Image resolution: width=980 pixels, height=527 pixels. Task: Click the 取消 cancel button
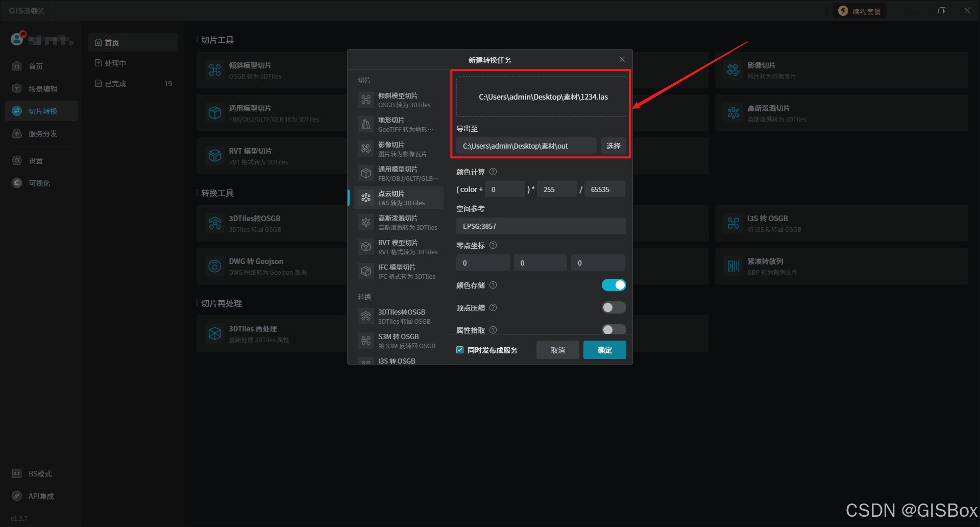pos(558,350)
